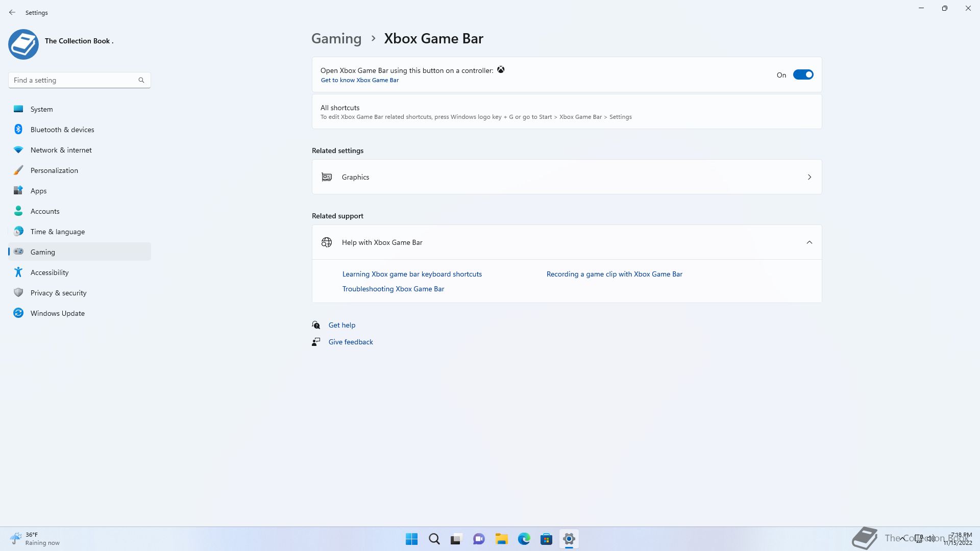Open Accessibility settings in the sidebar
Image resolution: width=980 pixels, height=551 pixels.
50,272
